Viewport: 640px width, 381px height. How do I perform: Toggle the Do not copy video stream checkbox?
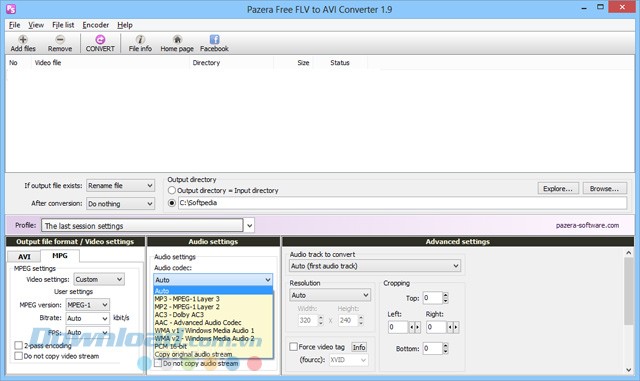click(18, 356)
